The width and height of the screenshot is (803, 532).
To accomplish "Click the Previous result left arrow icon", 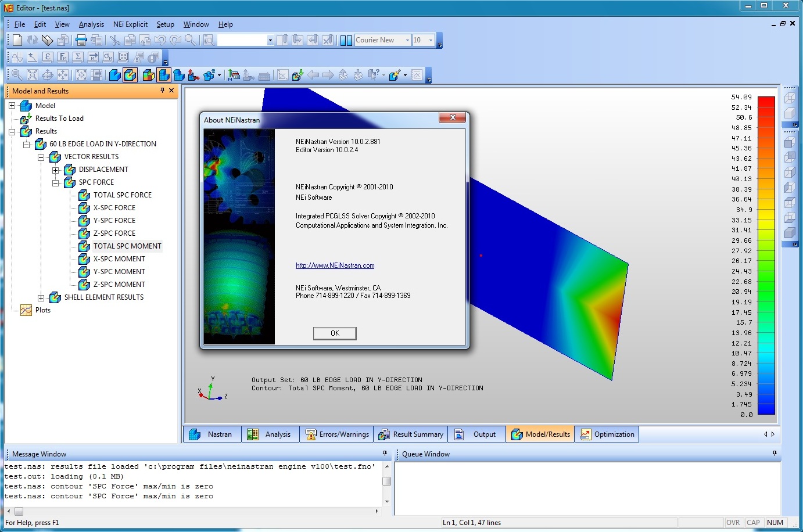I will pos(313,75).
